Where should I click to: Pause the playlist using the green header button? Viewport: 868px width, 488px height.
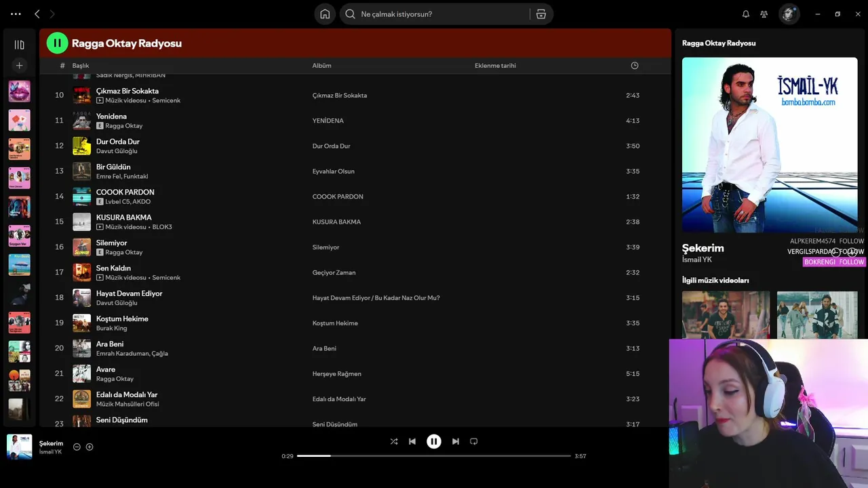(x=57, y=43)
